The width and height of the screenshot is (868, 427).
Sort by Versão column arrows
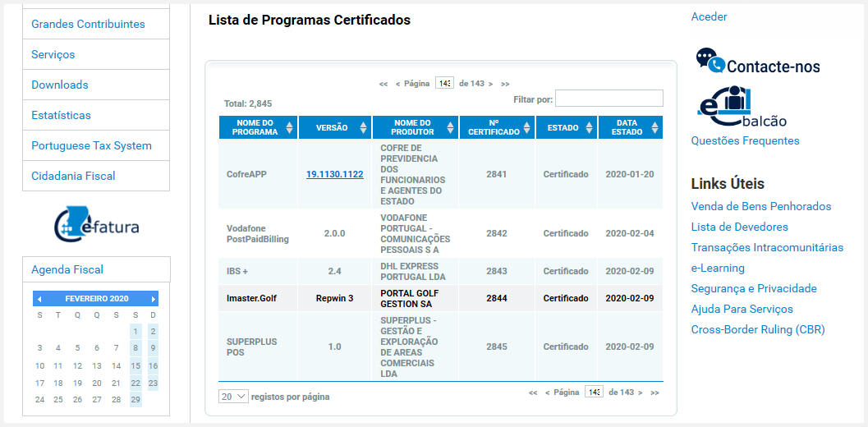tap(363, 127)
